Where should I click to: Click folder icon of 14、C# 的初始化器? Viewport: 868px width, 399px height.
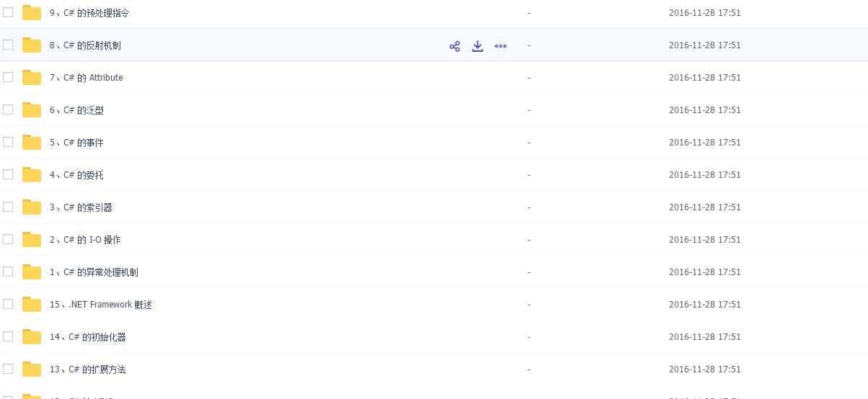(32, 336)
